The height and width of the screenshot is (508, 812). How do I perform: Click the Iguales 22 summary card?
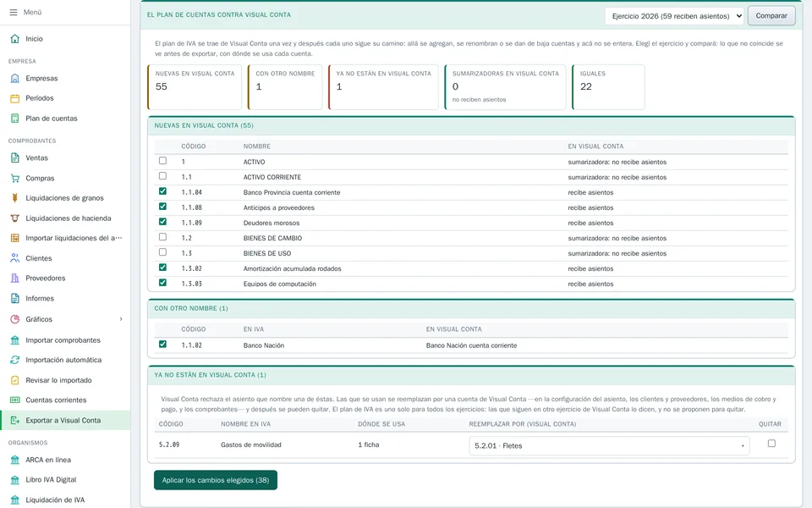[608, 87]
